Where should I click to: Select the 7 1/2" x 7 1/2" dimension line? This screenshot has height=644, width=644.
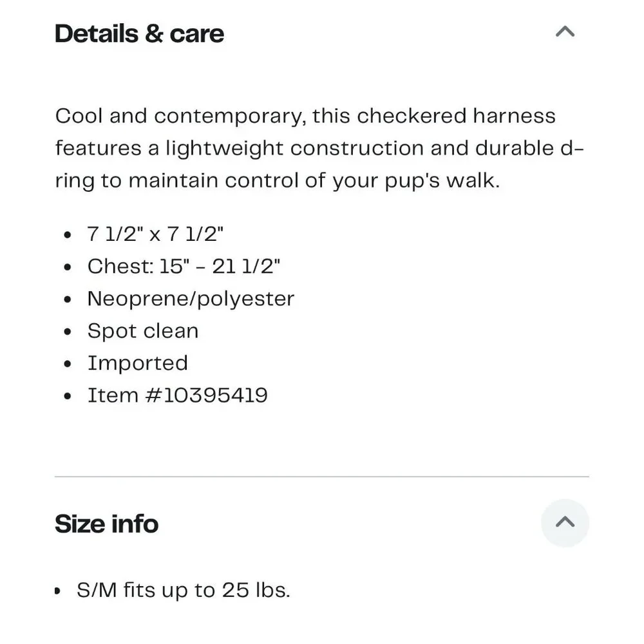click(x=155, y=234)
